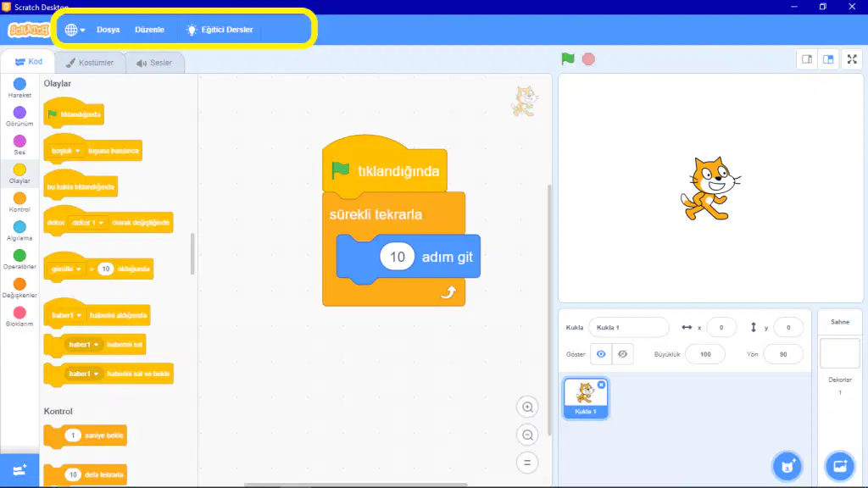Expand the dekor 1 backdrop dropdown
868x488 pixels.
tap(87, 223)
